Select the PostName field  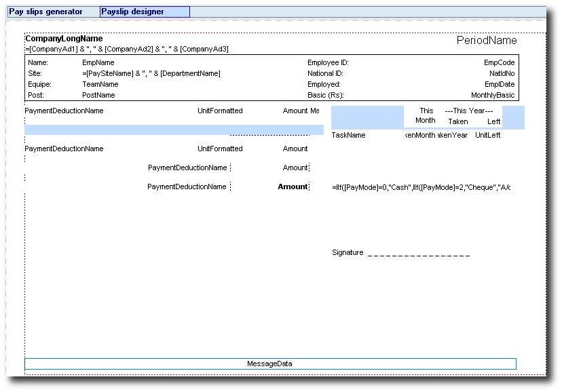tap(99, 95)
